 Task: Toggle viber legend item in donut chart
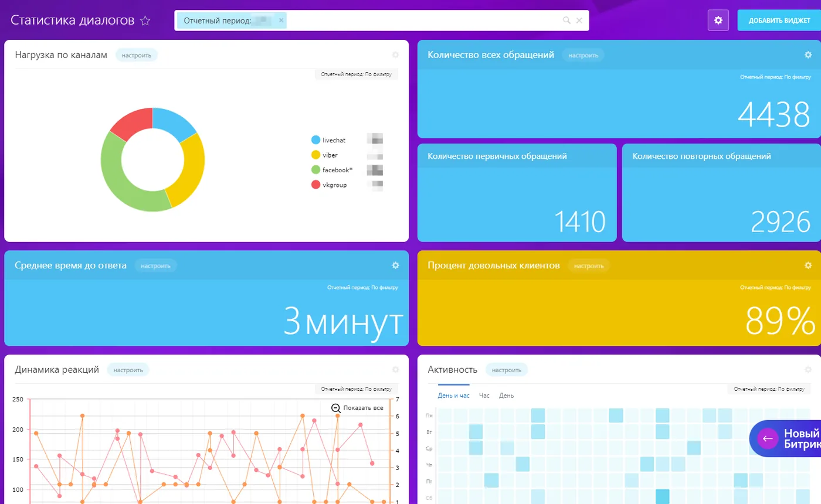point(325,155)
